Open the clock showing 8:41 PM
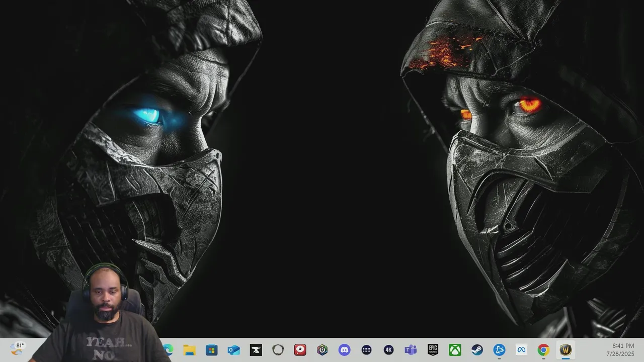The height and width of the screenshot is (362, 644). coord(623,346)
